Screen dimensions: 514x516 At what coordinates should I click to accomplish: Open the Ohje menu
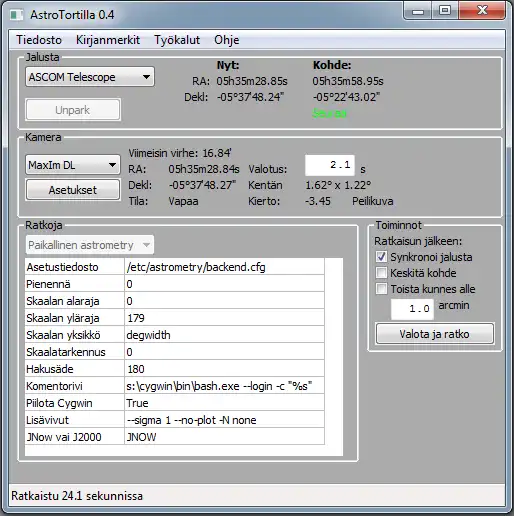(227, 40)
